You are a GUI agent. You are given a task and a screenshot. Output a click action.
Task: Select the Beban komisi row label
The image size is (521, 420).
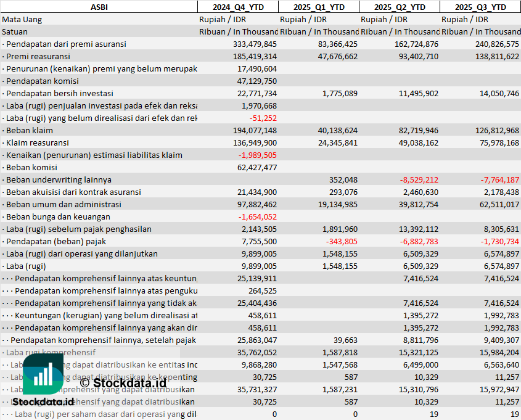click(x=31, y=167)
